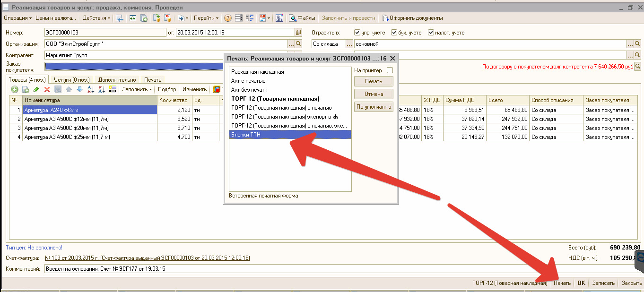Click the barcode scan icon
644x292 pixels.
(x=112, y=89)
